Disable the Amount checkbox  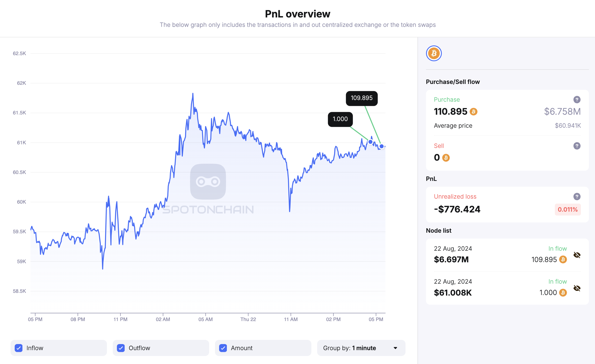(x=223, y=348)
